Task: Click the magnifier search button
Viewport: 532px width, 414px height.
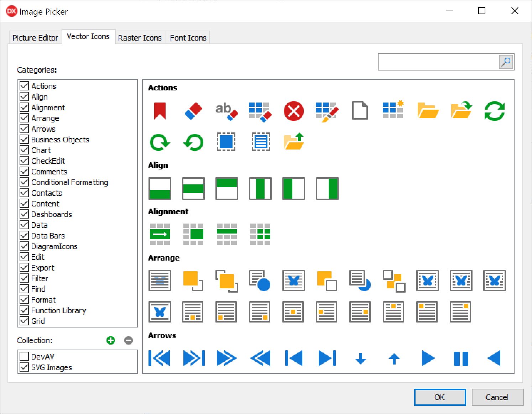Action: (506, 62)
